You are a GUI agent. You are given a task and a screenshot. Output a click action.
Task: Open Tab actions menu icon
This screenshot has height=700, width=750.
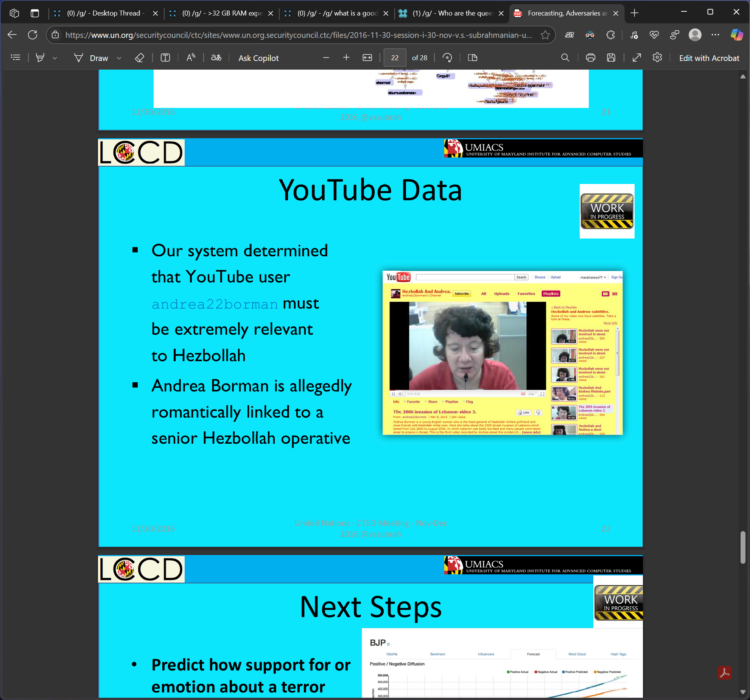pos(35,13)
